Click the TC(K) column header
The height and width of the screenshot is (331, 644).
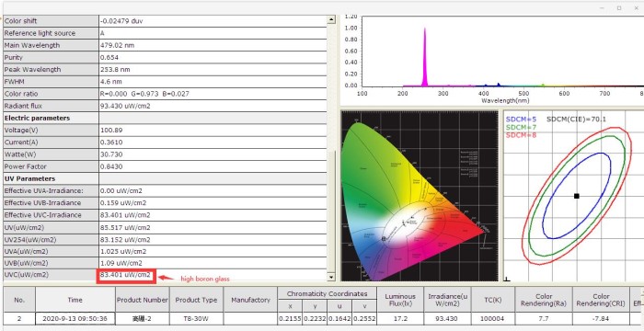point(493,300)
